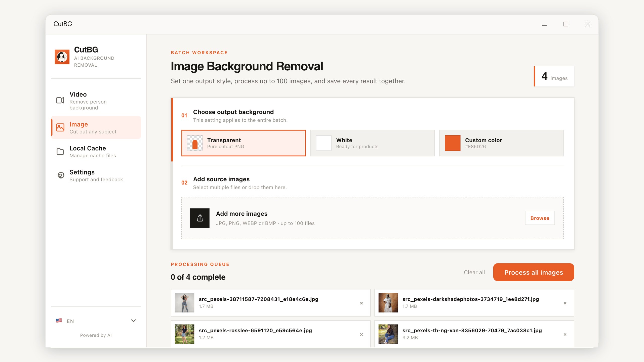This screenshot has width=644, height=362.
Task: Open thumbnail of src_pexels-th-ng-van image
Action: point(388,334)
